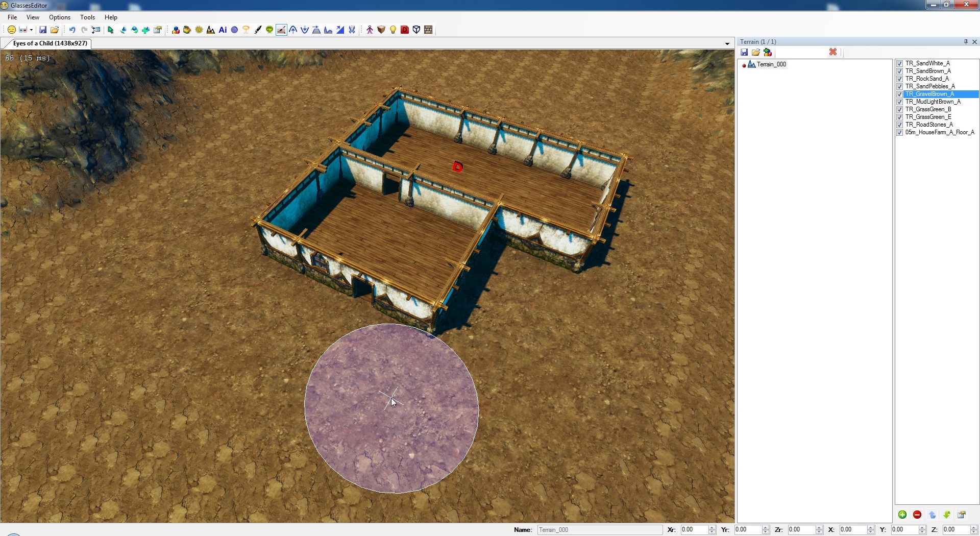The image size is (980, 536).
Task: Toggle the TR_GrassGreen_B checkbox
Action: point(900,110)
